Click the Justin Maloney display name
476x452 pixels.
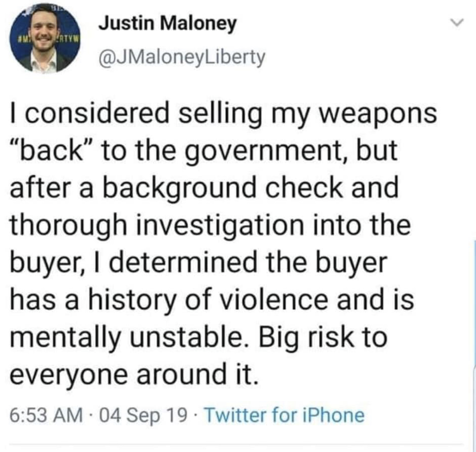(x=167, y=24)
